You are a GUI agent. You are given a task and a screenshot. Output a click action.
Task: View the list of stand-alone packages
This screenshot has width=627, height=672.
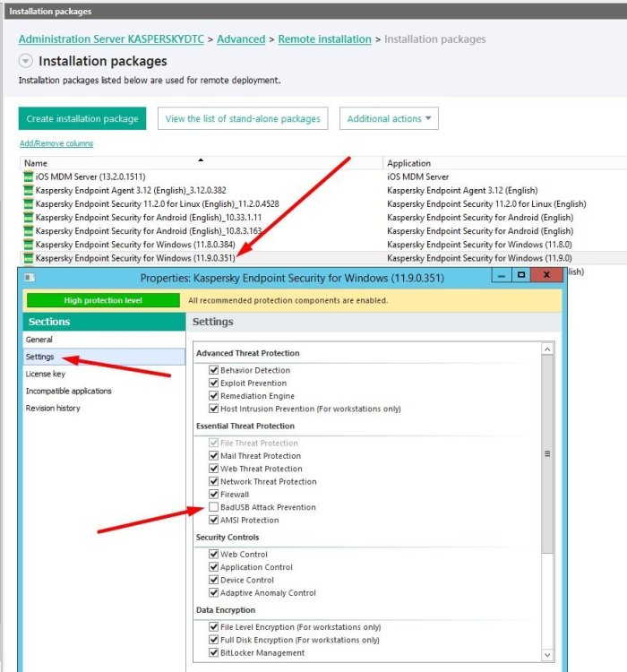(243, 118)
